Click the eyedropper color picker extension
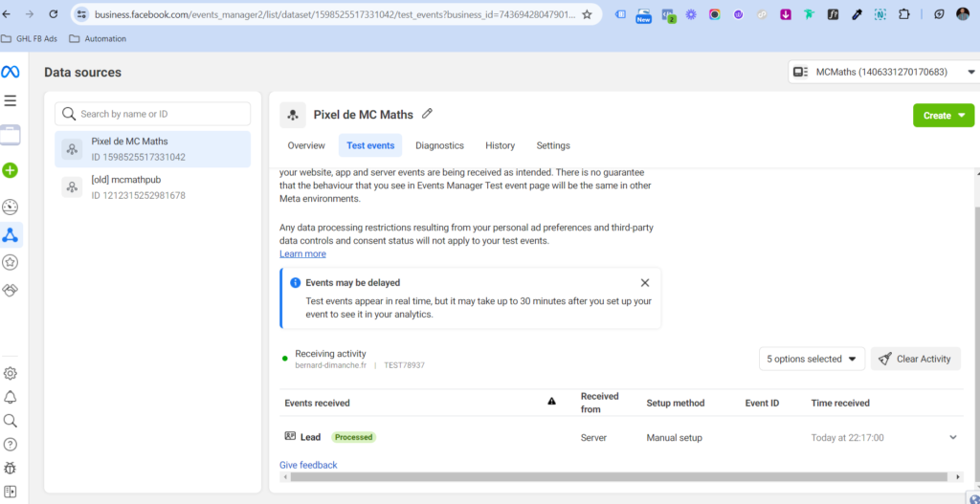This screenshot has height=504, width=980. (857, 14)
